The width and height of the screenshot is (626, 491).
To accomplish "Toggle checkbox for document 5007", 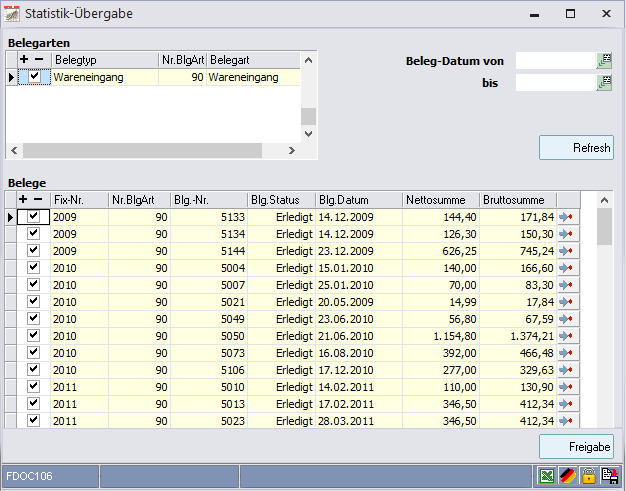I will pos(34,285).
